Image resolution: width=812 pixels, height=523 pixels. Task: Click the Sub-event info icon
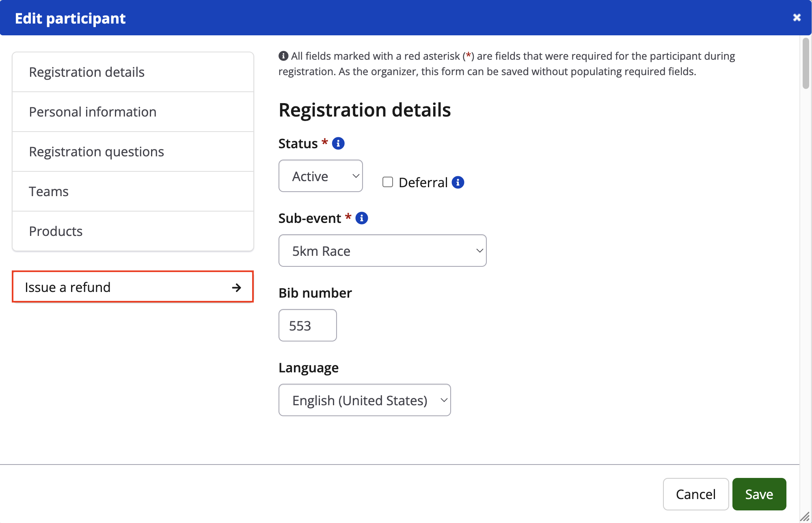click(362, 218)
